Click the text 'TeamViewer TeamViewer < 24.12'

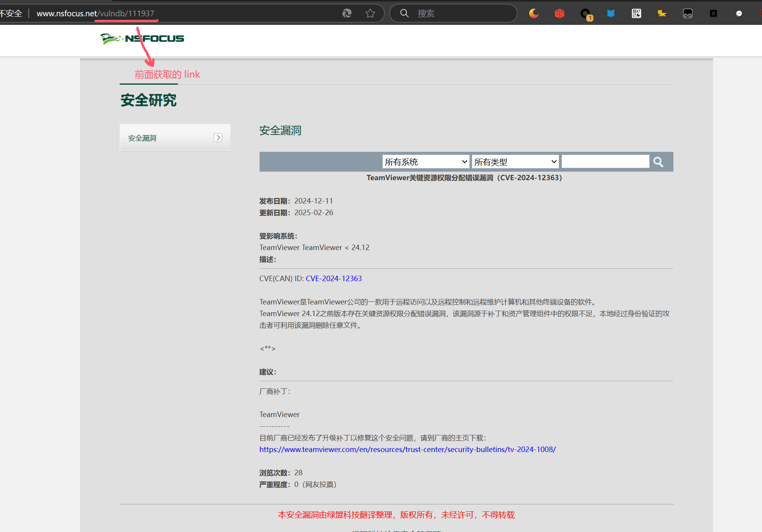314,247
